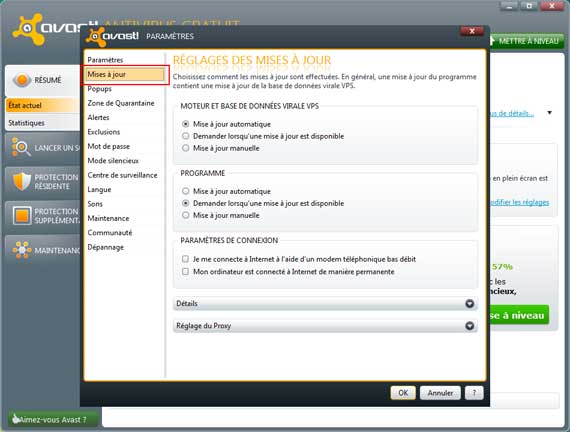Image resolution: width=570 pixels, height=432 pixels.
Task: Open Centre de surveillance settings
Action: click(x=123, y=175)
